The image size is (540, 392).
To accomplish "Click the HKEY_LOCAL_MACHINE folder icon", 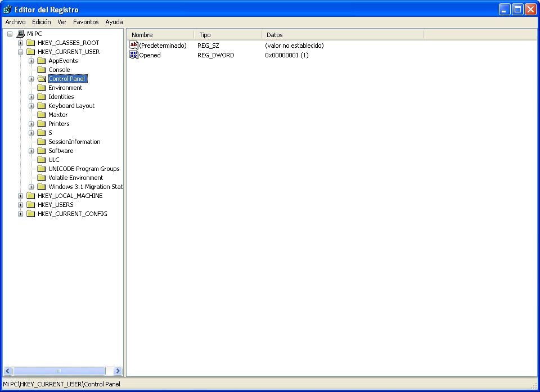I will (x=31, y=196).
